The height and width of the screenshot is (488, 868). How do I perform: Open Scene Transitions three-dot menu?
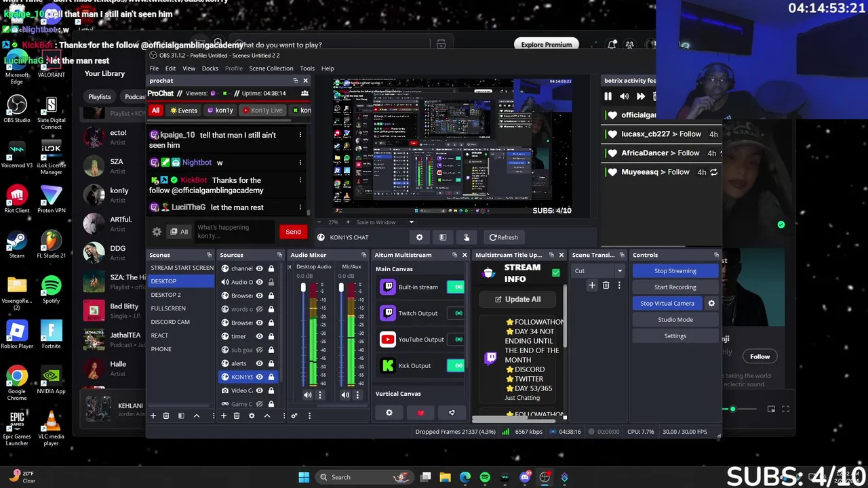pyautogui.click(x=619, y=285)
